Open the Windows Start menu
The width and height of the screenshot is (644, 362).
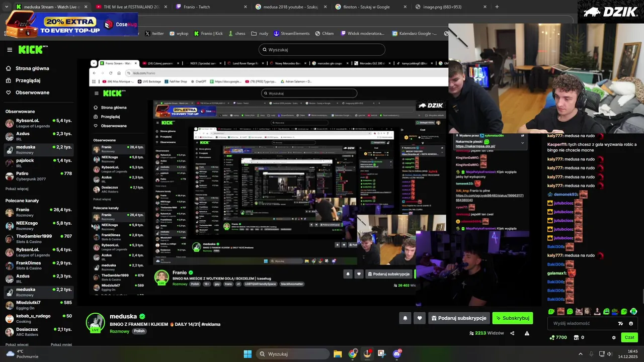point(248,354)
